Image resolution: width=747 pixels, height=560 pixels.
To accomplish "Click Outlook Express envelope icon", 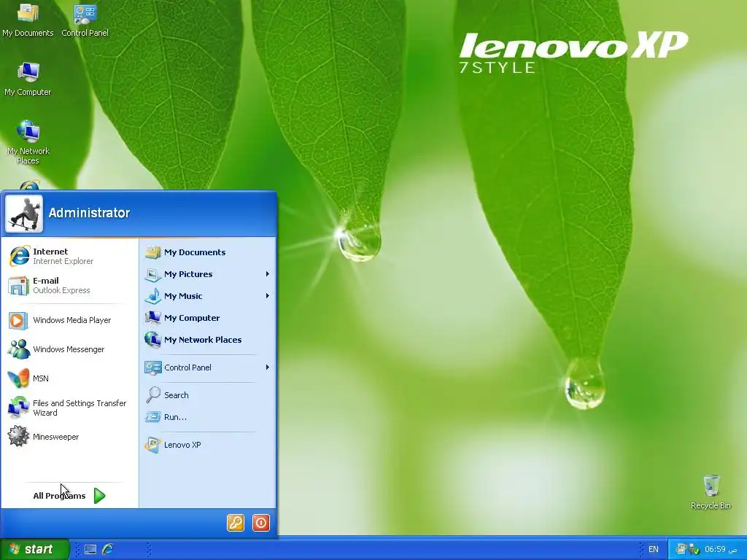I will point(18,286).
